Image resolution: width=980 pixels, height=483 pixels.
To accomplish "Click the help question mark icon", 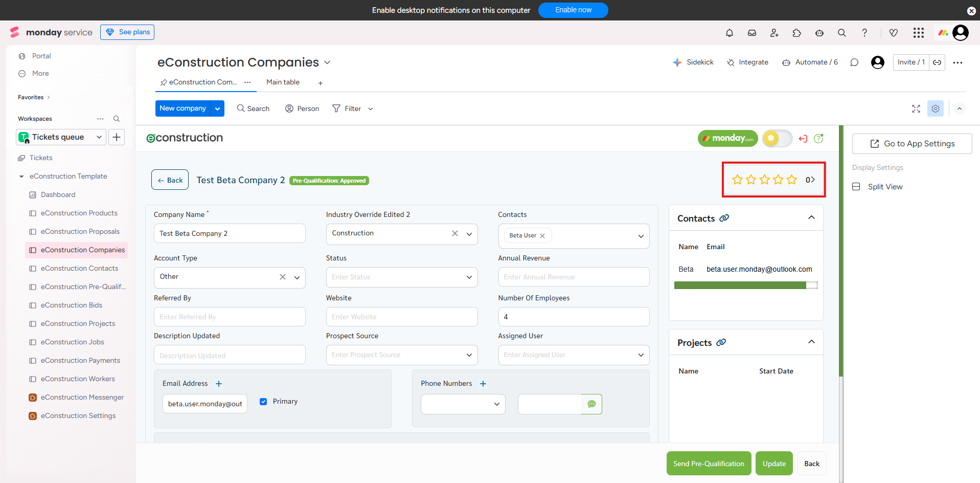I will (864, 33).
